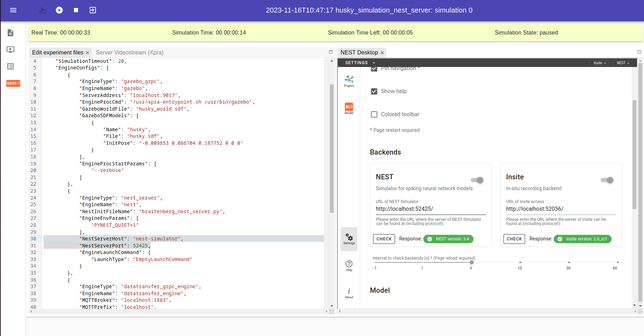Click the NestServerPort value 52425
This screenshot has height=336, width=644.
coord(140,246)
